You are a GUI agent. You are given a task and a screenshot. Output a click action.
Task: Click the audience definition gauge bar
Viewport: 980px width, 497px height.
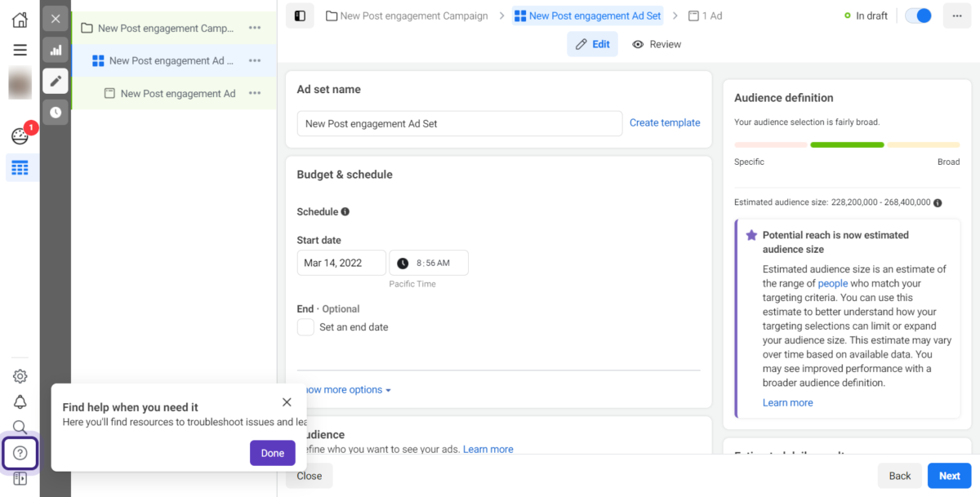[846, 144]
